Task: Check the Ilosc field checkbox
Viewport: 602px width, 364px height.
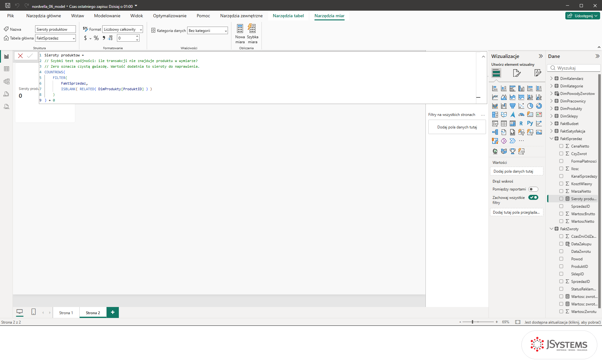Action: [561, 169]
